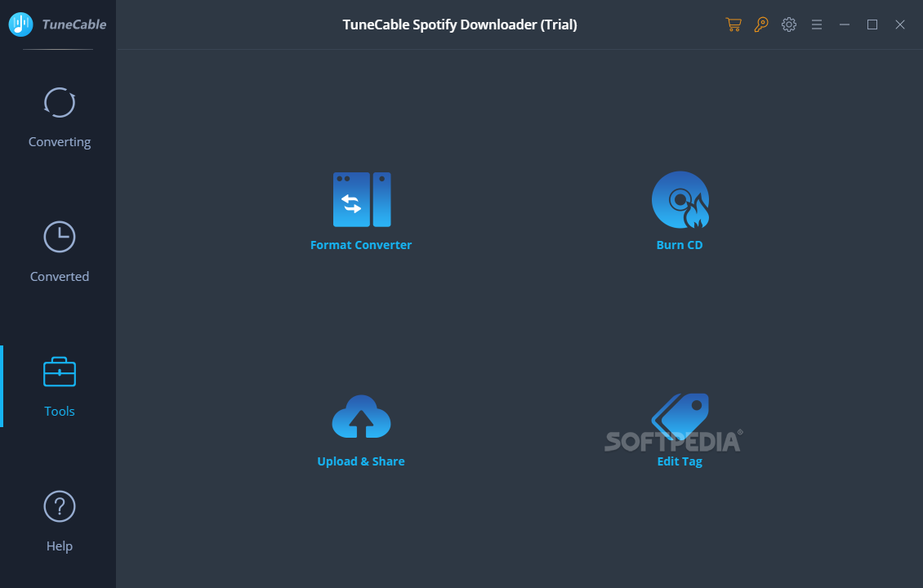923x588 pixels.
Task: Open settings via the gear icon
Action: pos(789,24)
